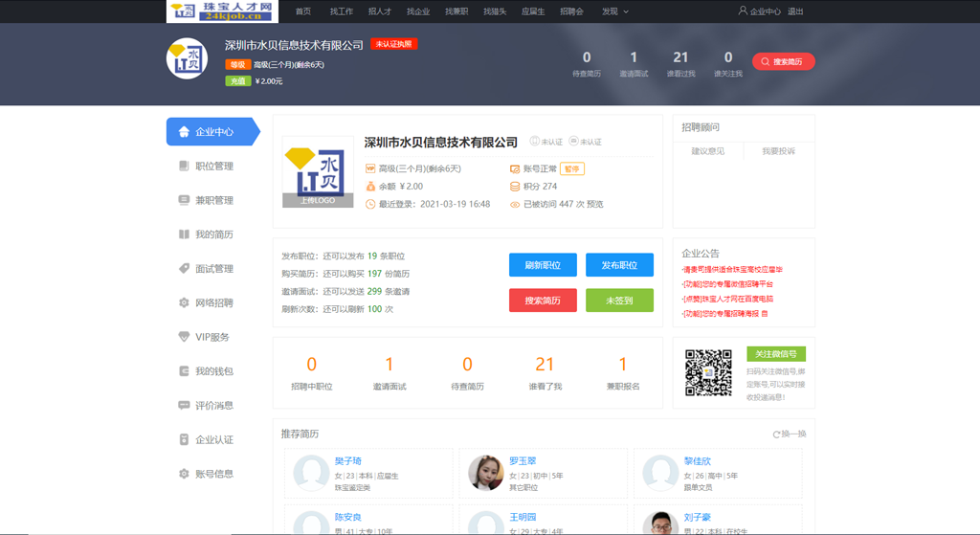The image size is (980, 535).
Task: Click the 未认证执照 red badge
Action: [x=393, y=44]
